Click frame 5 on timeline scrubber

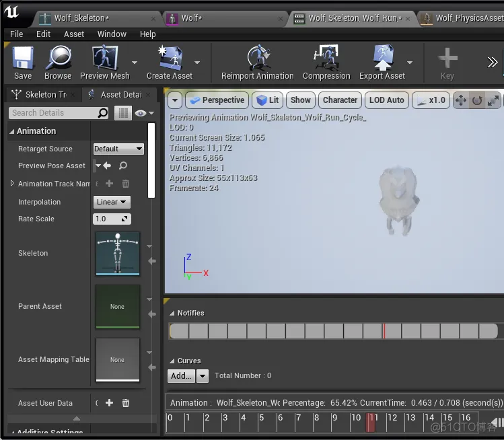(x=261, y=418)
